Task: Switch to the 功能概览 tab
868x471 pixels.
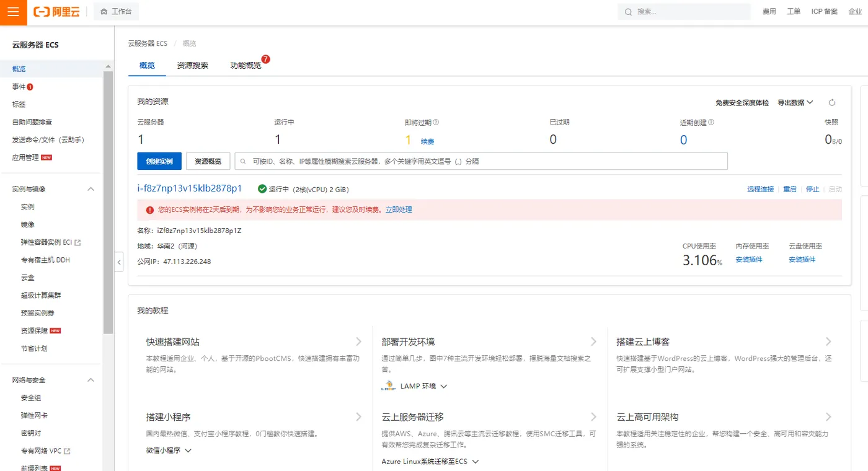Action: click(x=246, y=65)
